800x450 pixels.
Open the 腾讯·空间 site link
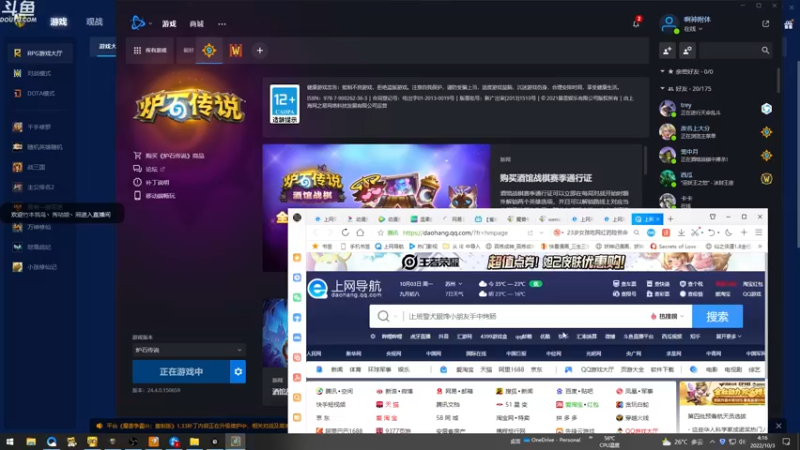tap(334, 391)
